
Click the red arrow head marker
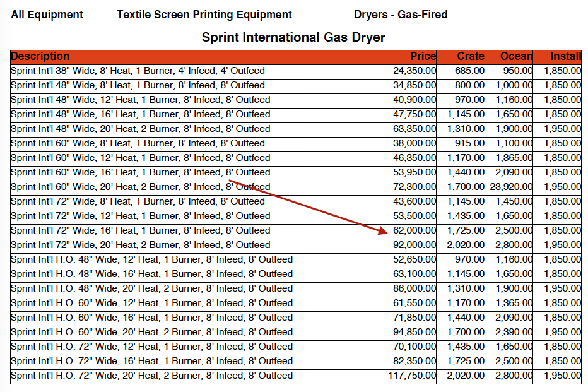(383, 230)
